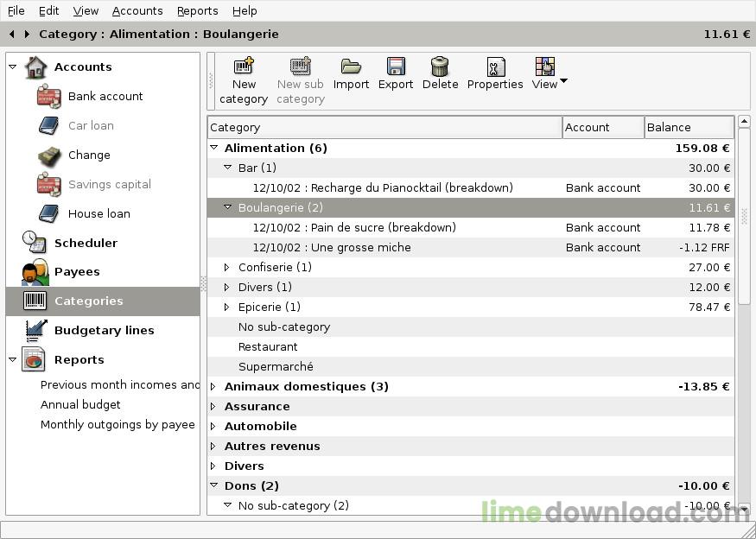The height and width of the screenshot is (539, 756).
Task: Open the Reports menu in menu bar
Action: 198,10
